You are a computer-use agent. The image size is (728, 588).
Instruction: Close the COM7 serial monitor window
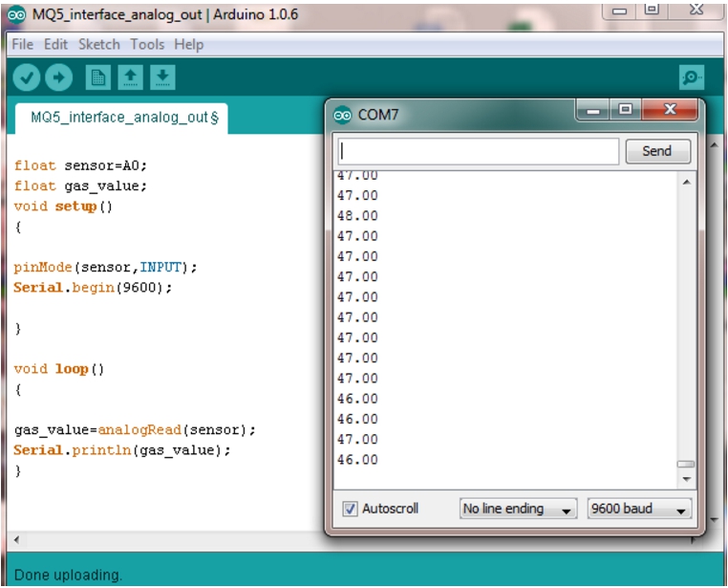(x=670, y=110)
